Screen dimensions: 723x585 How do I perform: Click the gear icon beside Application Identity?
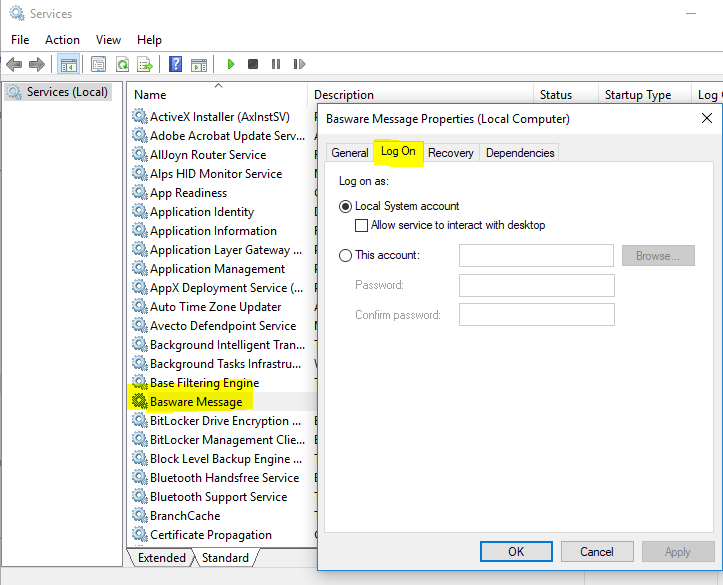(139, 211)
